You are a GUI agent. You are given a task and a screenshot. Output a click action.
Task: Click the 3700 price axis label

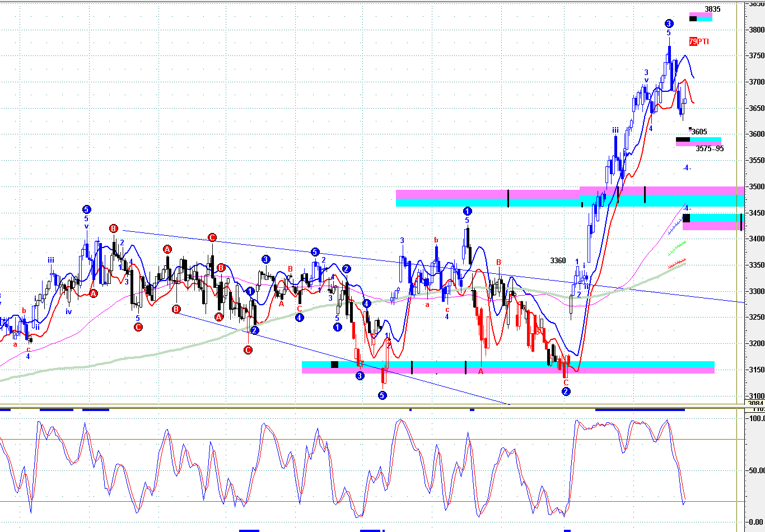point(756,82)
